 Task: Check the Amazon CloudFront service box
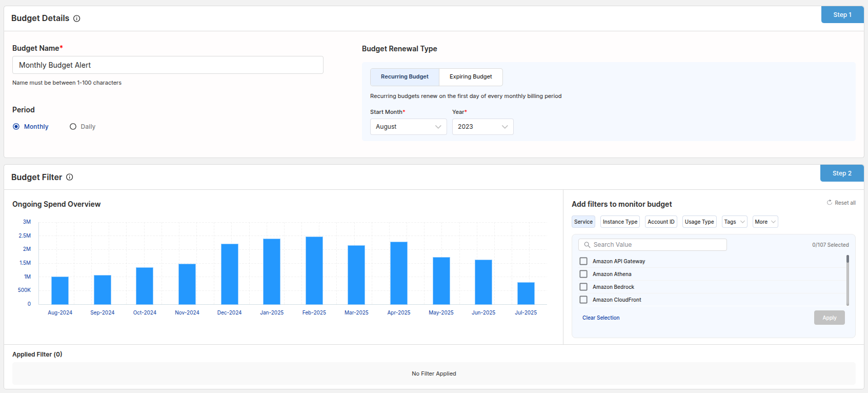[x=583, y=300]
